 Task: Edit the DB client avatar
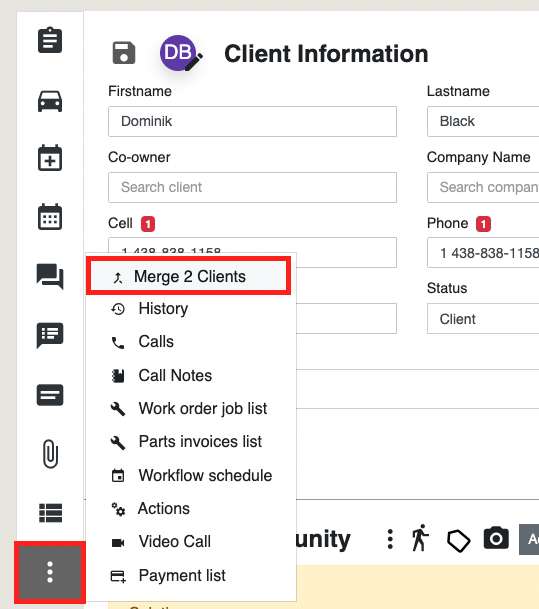(x=179, y=53)
